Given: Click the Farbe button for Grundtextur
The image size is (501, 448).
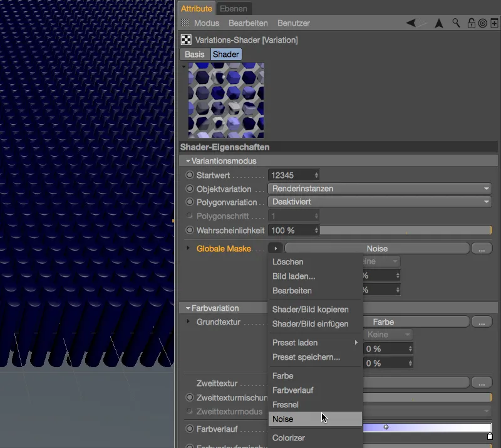Looking at the screenshot, I should 383,322.
